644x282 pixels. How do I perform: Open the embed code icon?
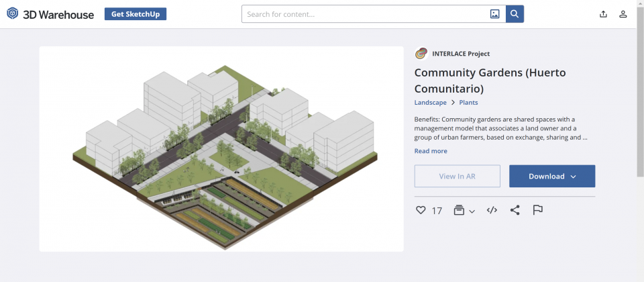[x=492, y=210]
